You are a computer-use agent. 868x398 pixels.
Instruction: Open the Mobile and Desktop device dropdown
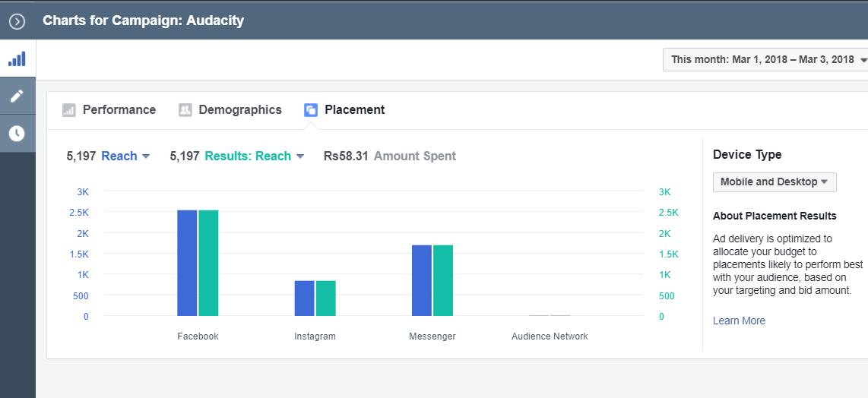click(774, 182)
